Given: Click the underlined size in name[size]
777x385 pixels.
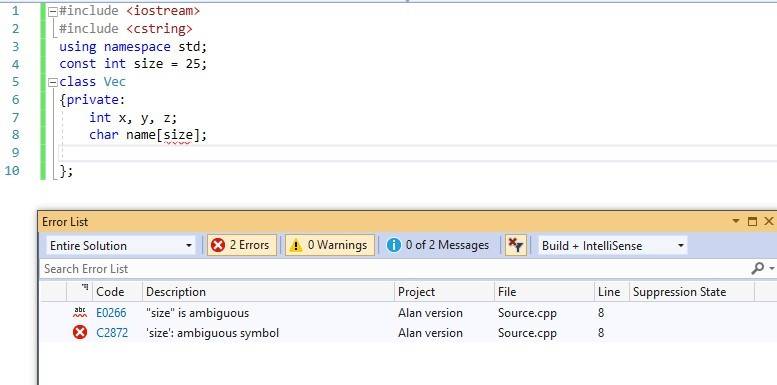Looking at the screenshot, I should (178, 135).
